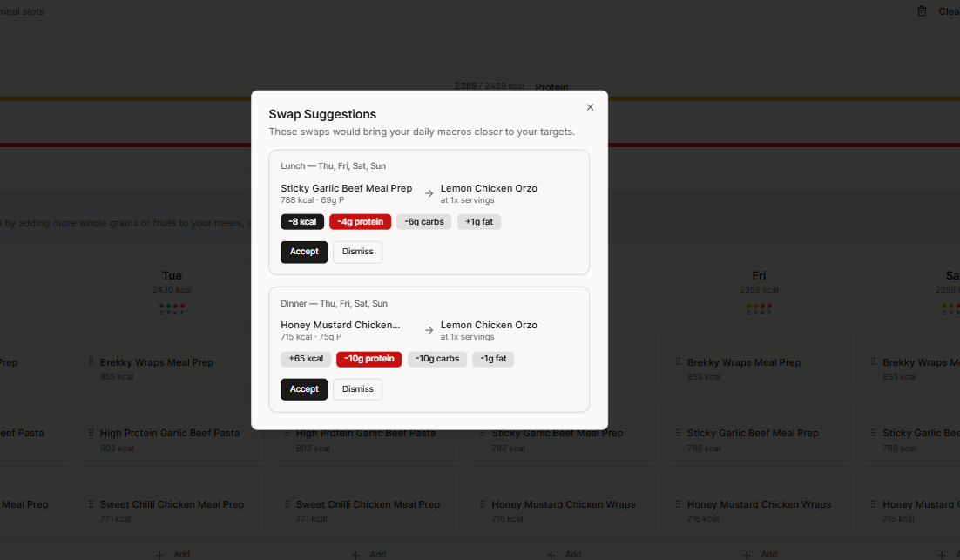Click the -10g carbs badge
960x560 pixels.
click(437, 359)
